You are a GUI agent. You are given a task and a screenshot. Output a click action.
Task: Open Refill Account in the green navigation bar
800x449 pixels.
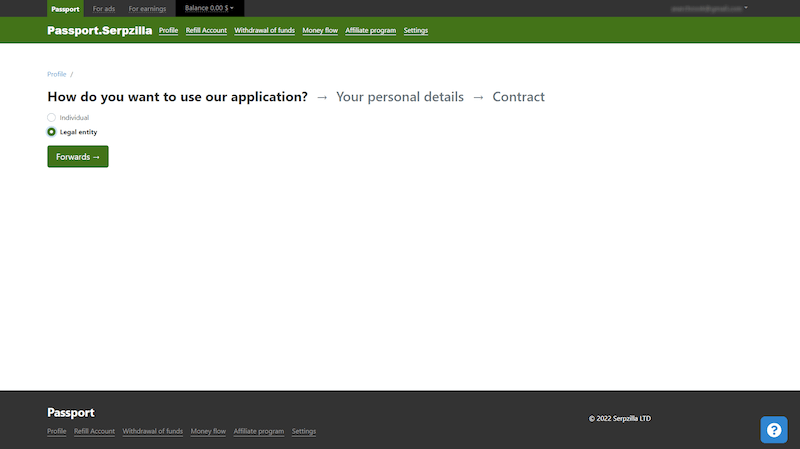[206, 31]
